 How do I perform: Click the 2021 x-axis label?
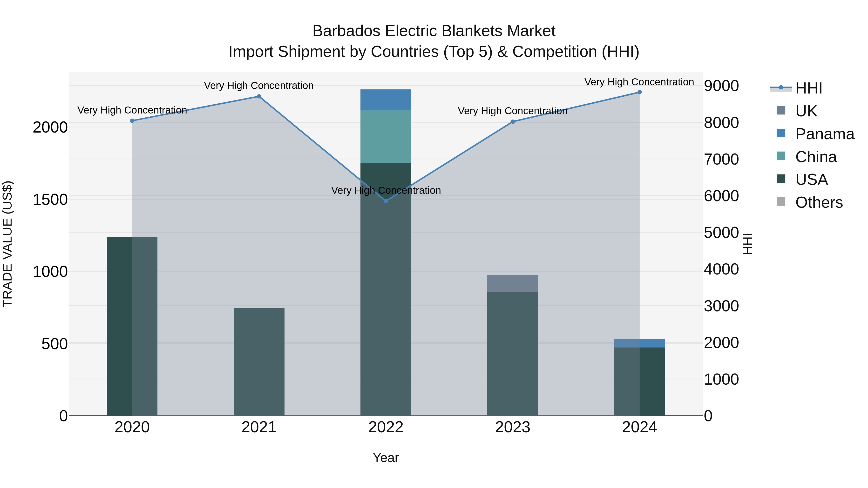[259, 427]
